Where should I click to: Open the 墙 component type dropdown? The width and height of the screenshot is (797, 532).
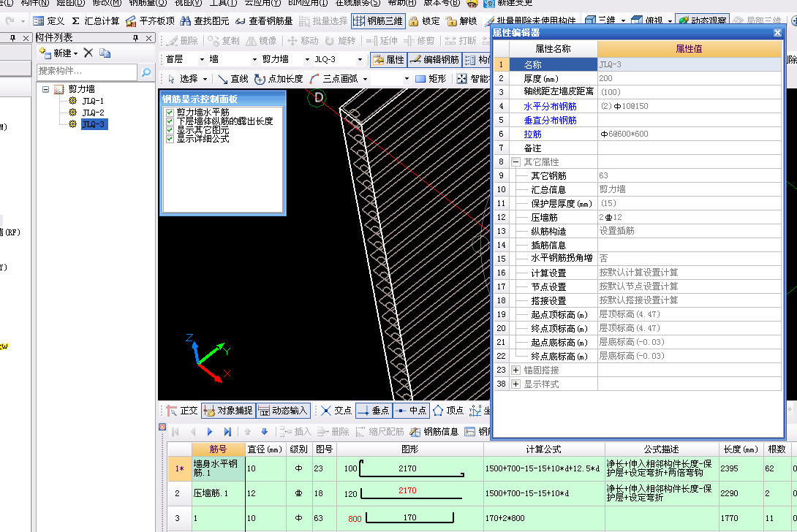(x=254, y=60)
